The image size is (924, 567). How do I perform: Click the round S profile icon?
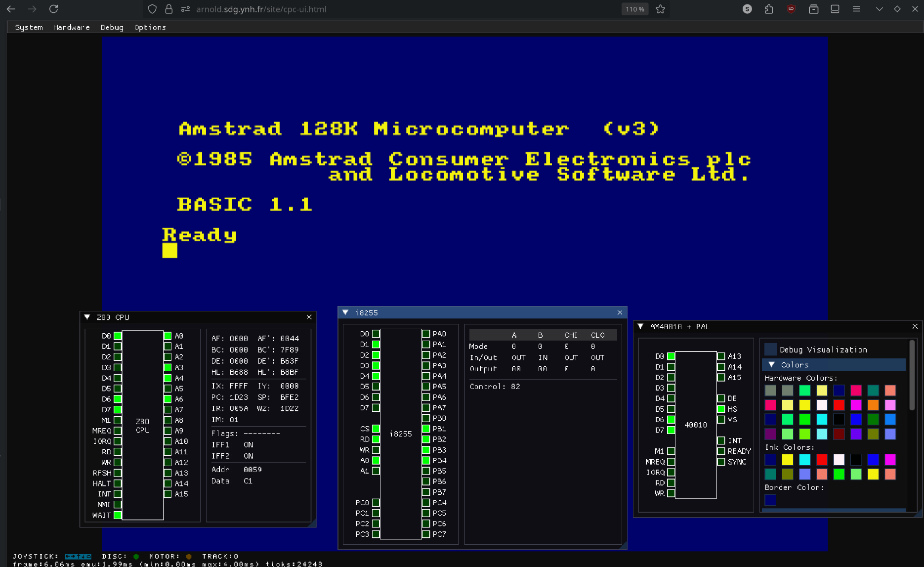pyautogui.click(x=747, y=9)
